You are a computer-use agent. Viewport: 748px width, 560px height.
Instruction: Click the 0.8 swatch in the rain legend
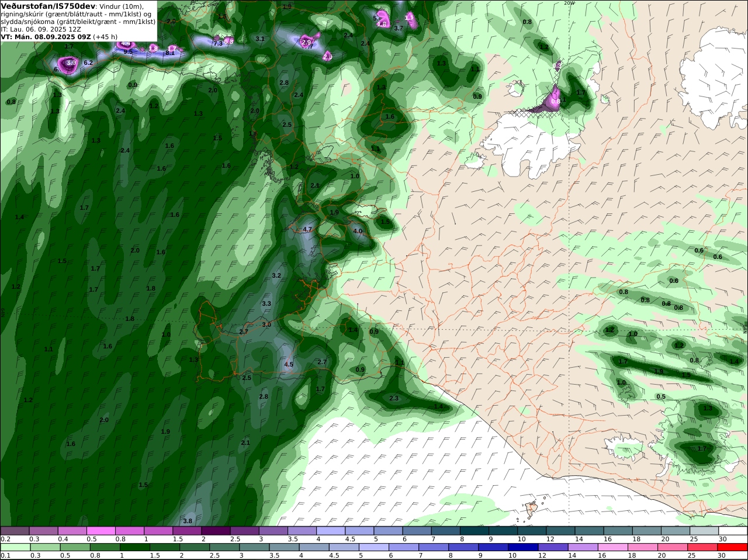click(105, 548)
